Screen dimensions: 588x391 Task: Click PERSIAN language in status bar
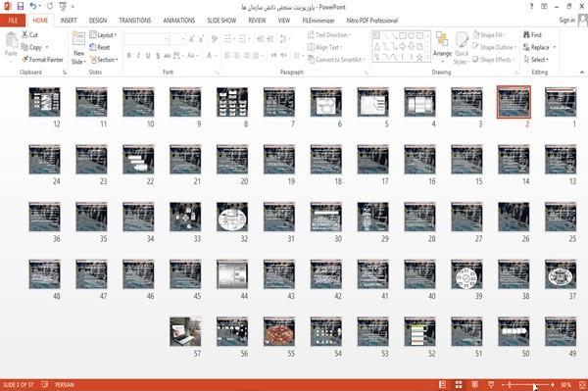65,384
